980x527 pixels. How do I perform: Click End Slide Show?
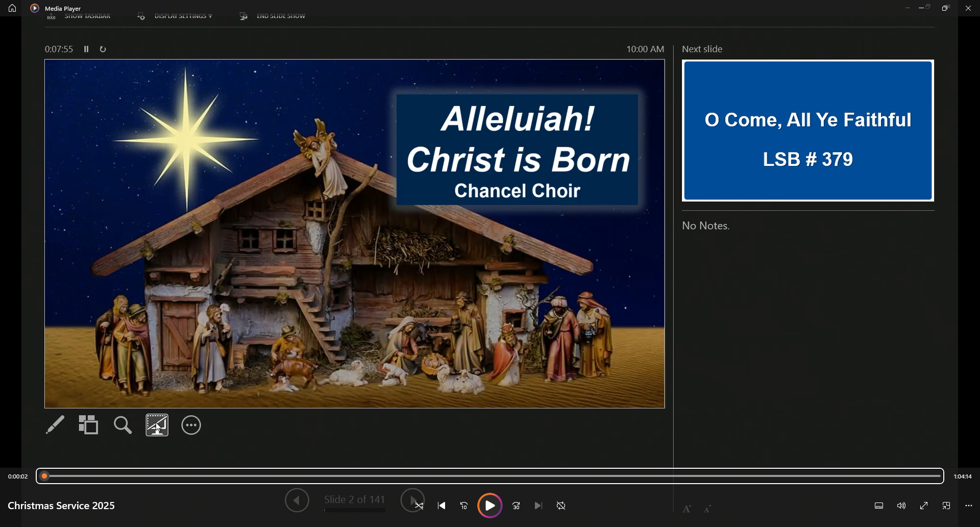pyautogui.click(x=280, y=16)
